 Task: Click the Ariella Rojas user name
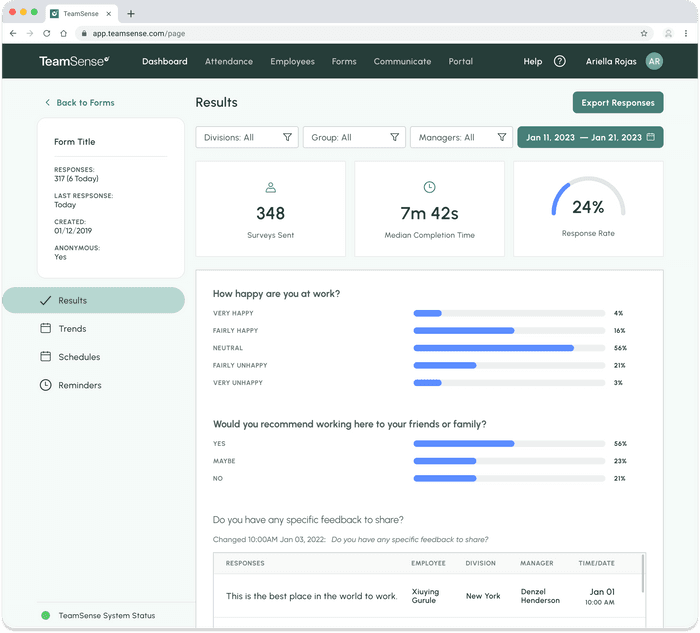pyautogui.click(x=611, y=61)
